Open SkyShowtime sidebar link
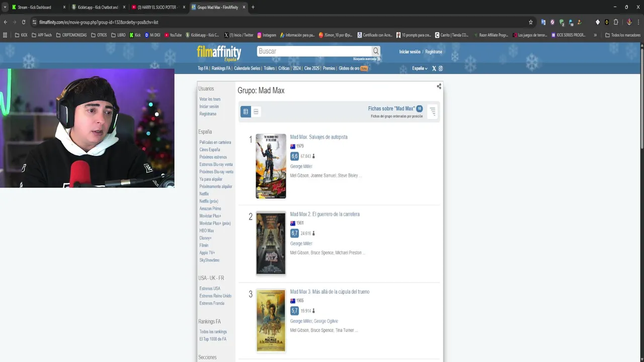Image resolution: width=644 pixels, height=362 pixels. tap(209, 260)
